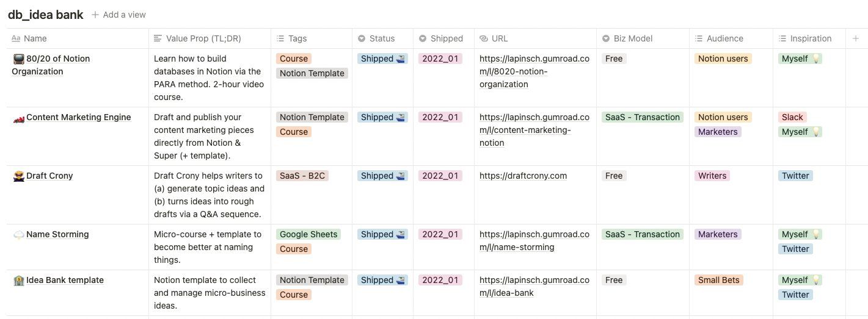Viewport: 868px width, 319px height.
Task: Click the 80/20 of Notion Organization page icon
Action: [x=18, y=59]
